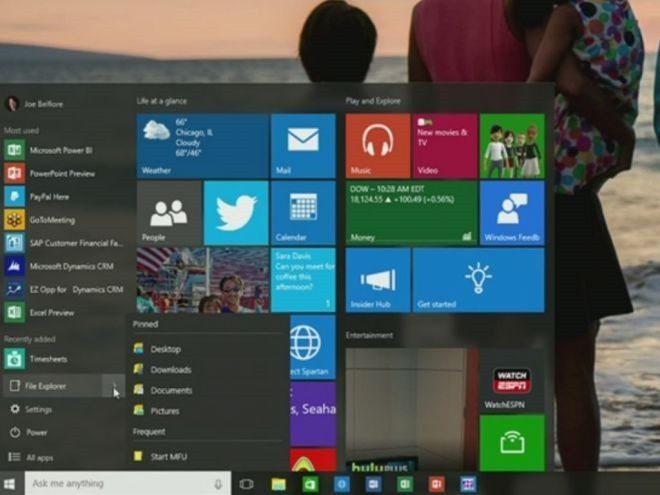Click the Ask me anything search box
The image size is (660, 495).
(110, 484)
